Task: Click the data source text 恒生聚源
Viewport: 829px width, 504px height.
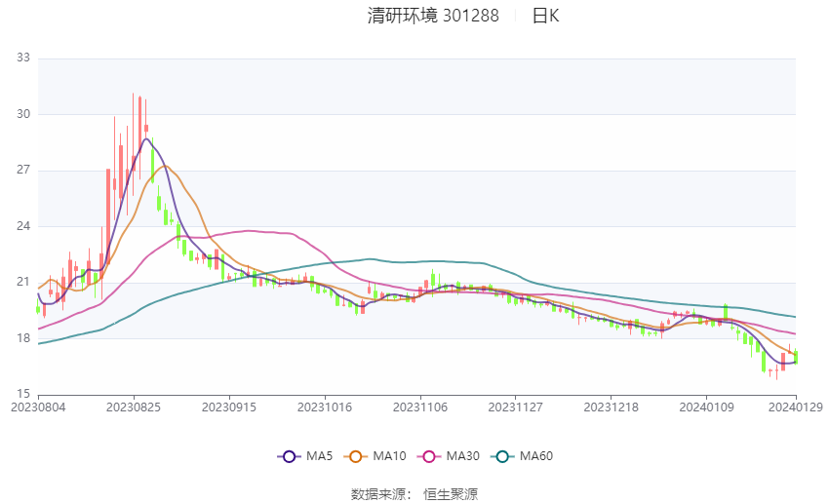Action: 451,494
